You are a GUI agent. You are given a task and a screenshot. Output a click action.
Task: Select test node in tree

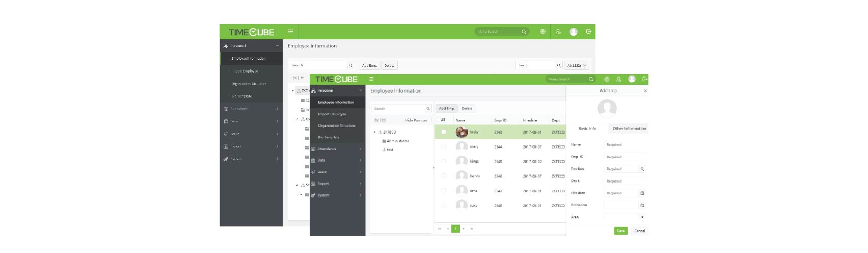tap(388, 150)
